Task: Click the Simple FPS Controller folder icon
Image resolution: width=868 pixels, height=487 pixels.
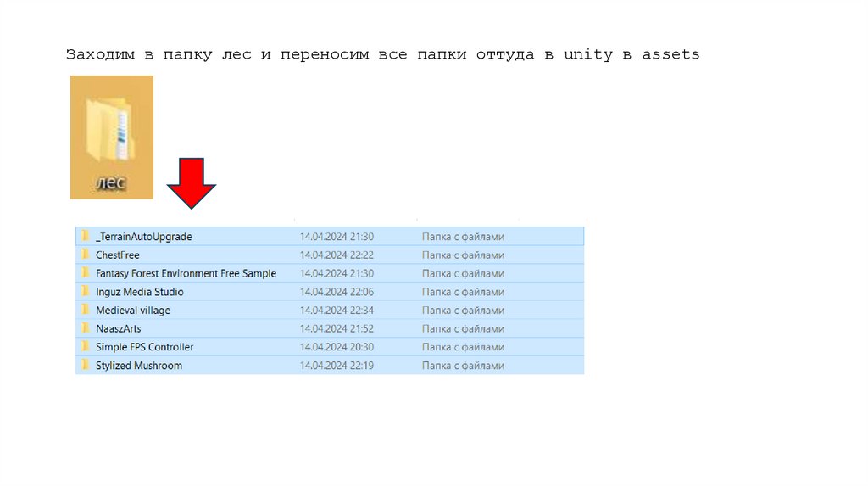Action: point(86,346)
